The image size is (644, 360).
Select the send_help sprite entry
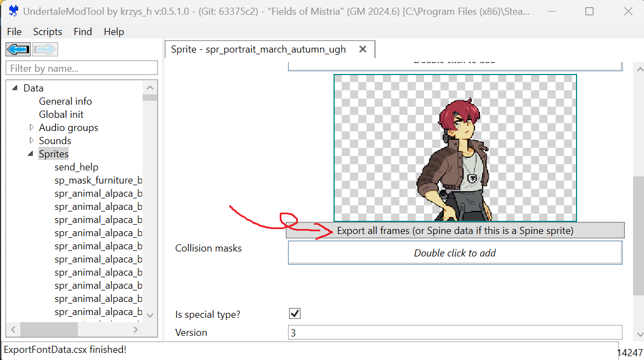pyautogui.click(x=76, y=167)
